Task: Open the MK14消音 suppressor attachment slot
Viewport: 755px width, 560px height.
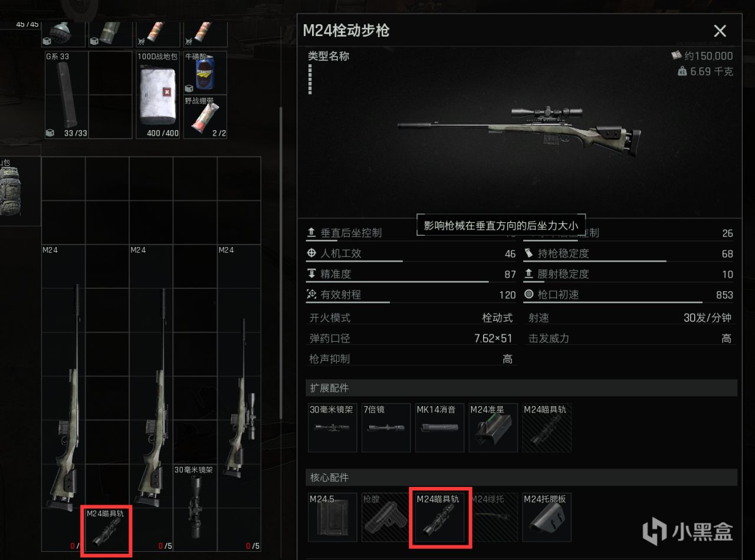Action: pyautogui.click(x=439, y=427)
